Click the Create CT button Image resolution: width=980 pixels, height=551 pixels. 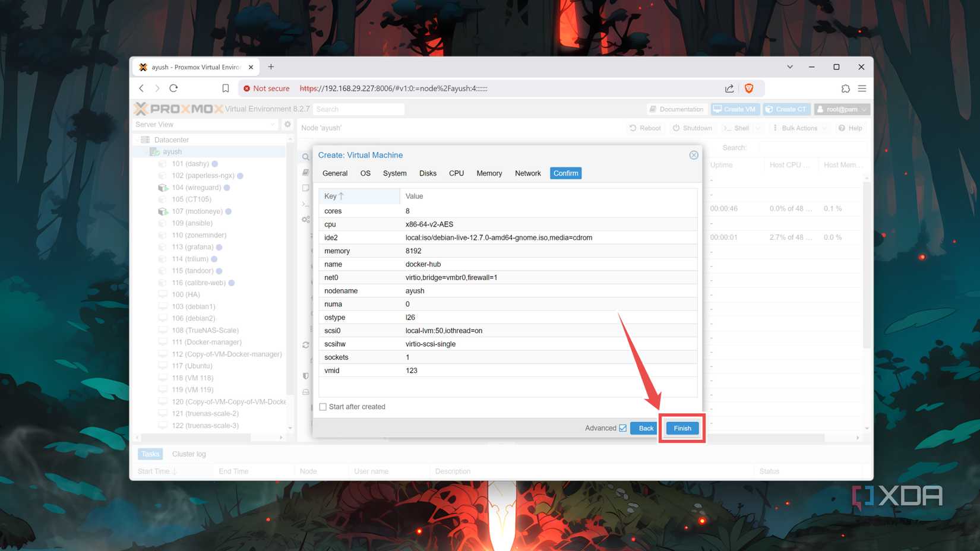(x=786, y=109)
